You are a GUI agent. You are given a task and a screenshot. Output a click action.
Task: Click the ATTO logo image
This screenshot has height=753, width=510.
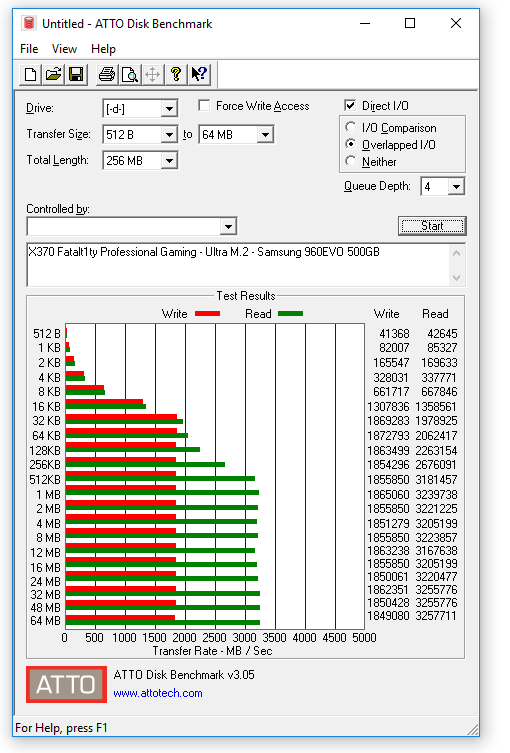pos(66,684)
